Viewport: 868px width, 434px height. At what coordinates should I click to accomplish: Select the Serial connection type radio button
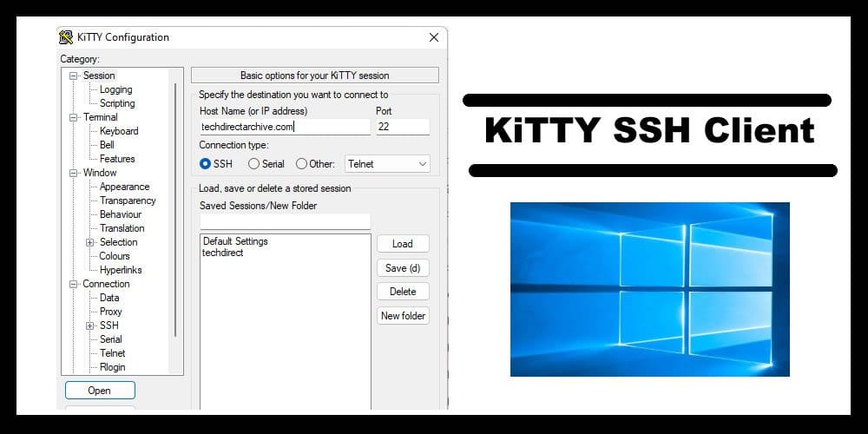253,163
